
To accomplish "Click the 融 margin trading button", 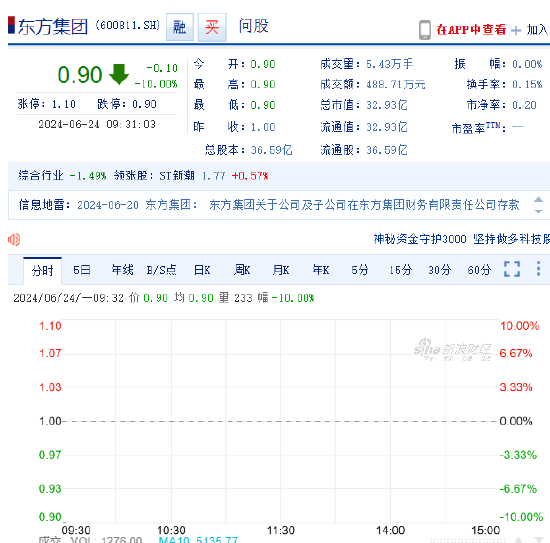I will pos(180,27).
